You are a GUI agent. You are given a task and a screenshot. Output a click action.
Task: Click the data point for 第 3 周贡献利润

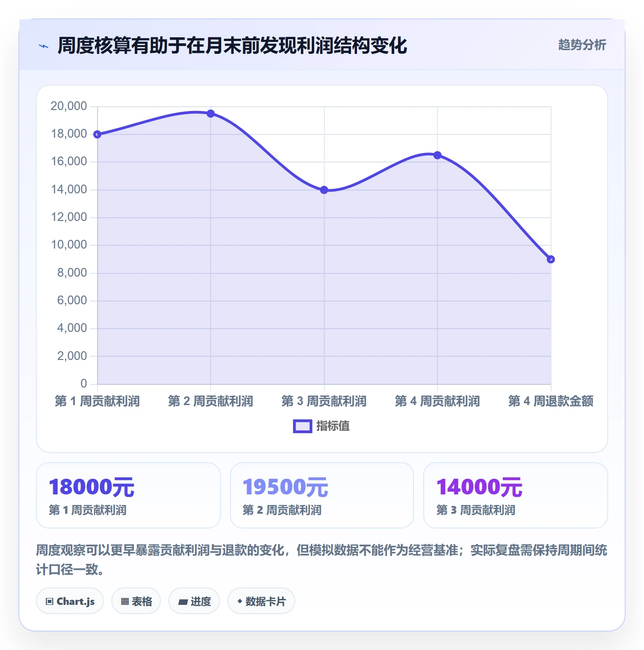coord(324,190)
